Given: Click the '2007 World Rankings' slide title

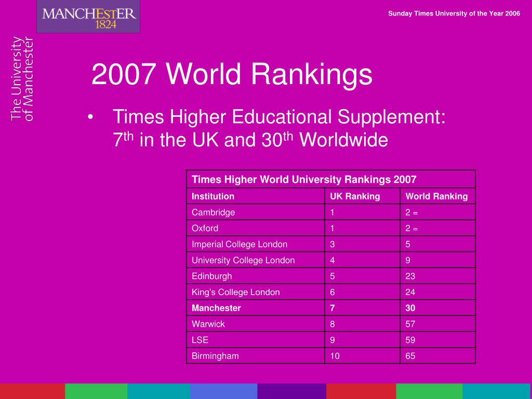Looking at the screenshot, I should [232, 74].
